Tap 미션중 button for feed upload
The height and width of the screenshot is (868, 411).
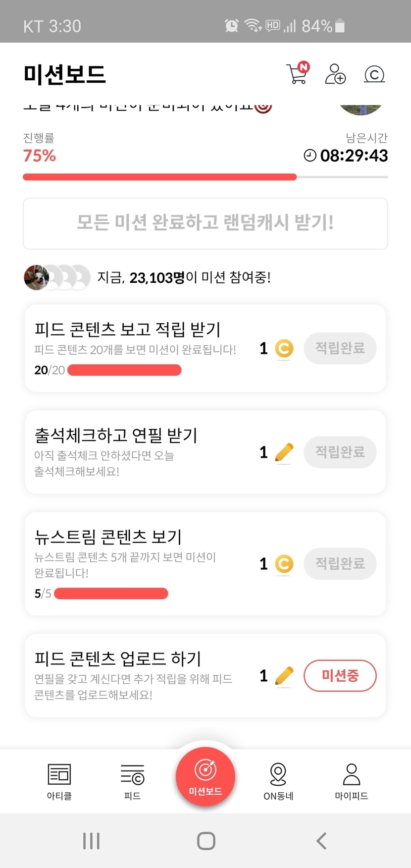click(340, 675)
